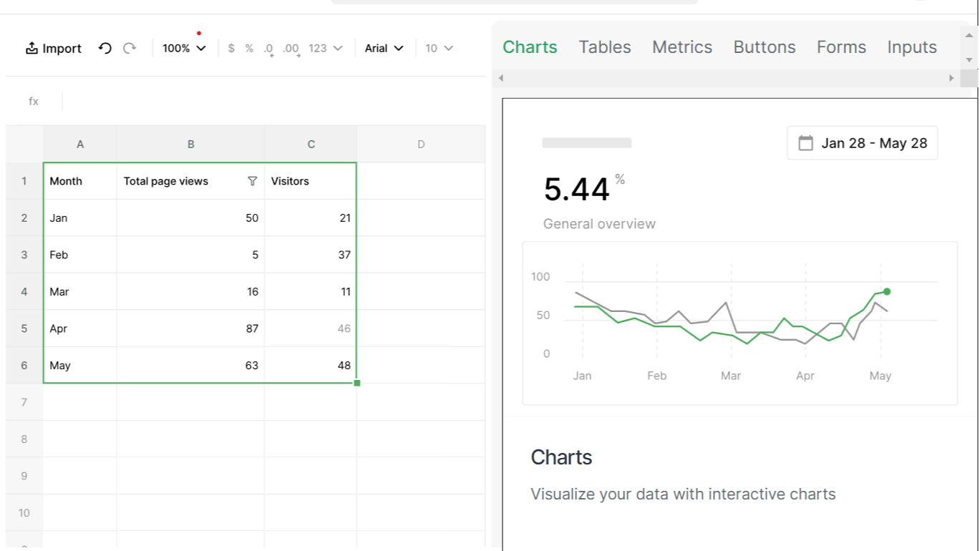The height and width of the screenshot is (551, 980).
Task: Switch to the Metrics tab
Action: pos(681,47)
